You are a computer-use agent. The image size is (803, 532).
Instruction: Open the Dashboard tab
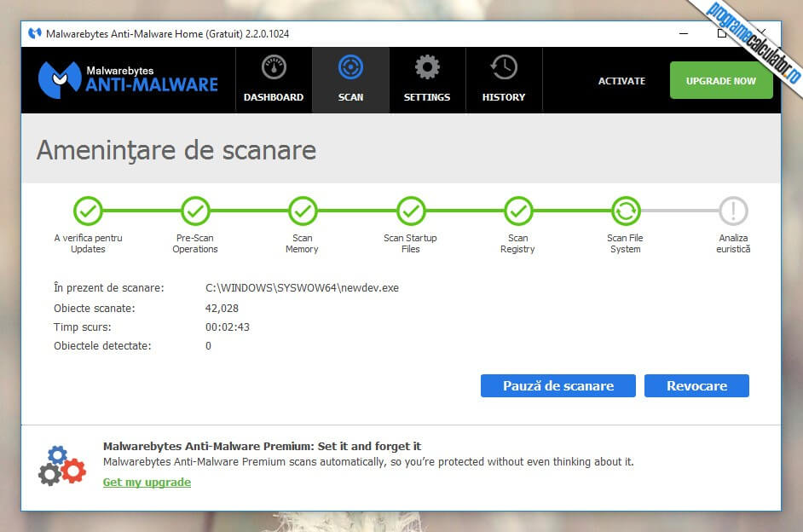point(274,80)
